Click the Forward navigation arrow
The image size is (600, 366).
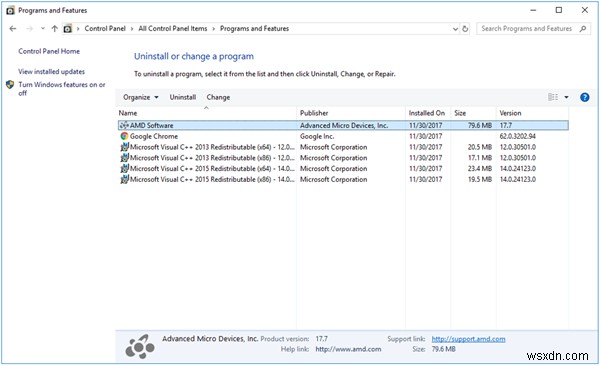pyautogui.click(x=29, y=28)
